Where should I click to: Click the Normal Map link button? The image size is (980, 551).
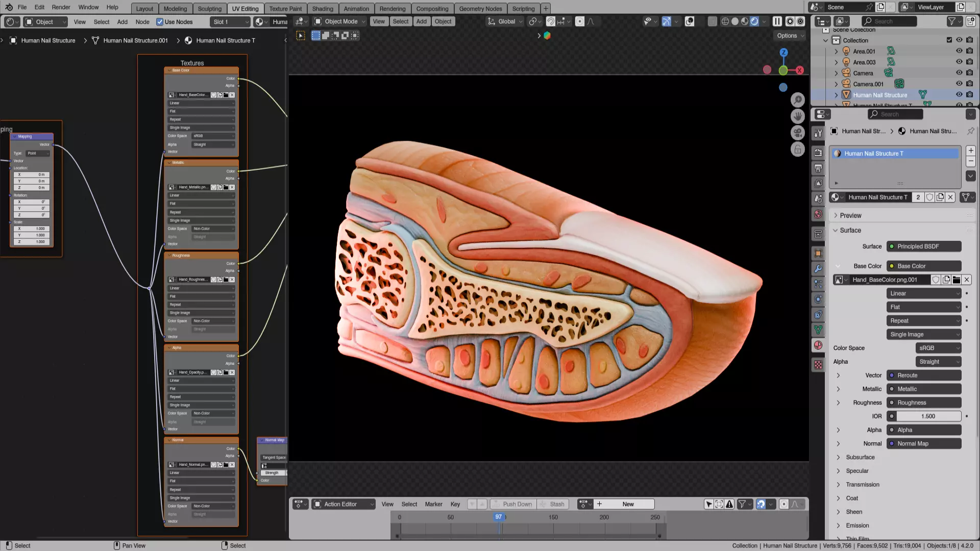[x=924, y=444]
